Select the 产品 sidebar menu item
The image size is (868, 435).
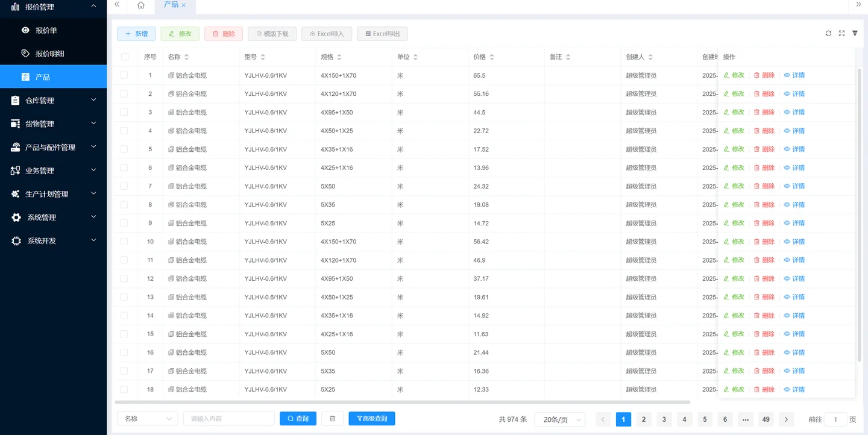[53, 77]
